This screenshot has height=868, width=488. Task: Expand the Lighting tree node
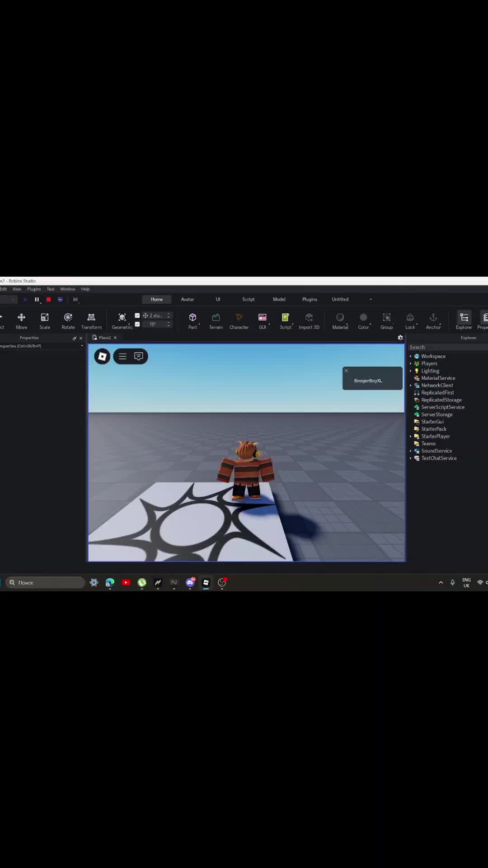pos(411,371)
